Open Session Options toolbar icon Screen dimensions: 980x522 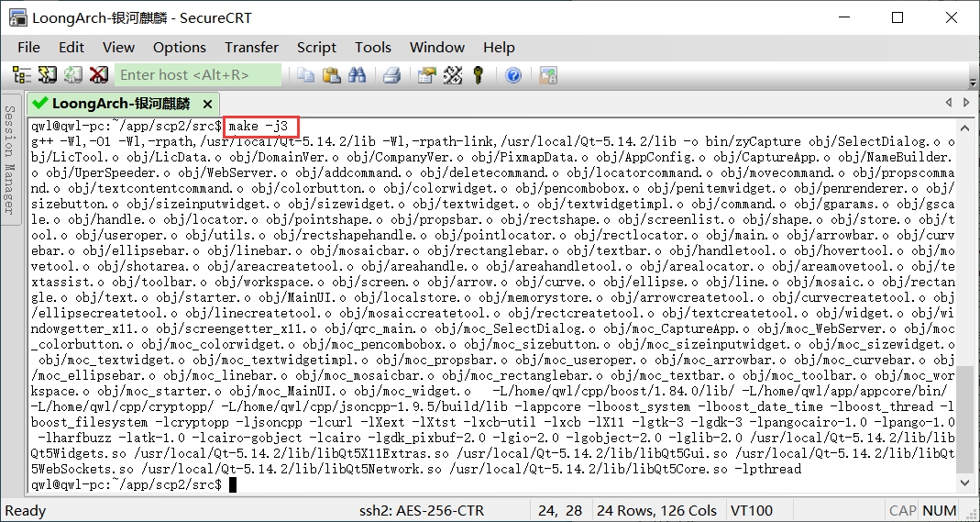[x=426, y=75]
